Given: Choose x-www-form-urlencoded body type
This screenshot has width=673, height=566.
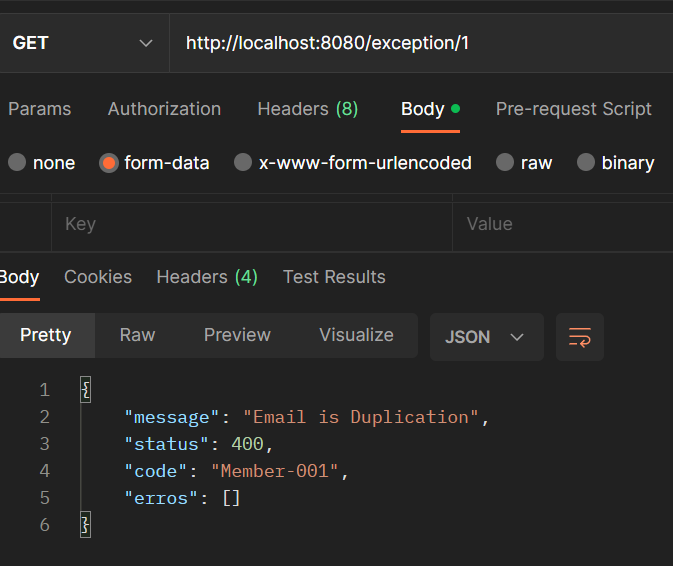Looking at the screenshot, I should click(353, 163).
